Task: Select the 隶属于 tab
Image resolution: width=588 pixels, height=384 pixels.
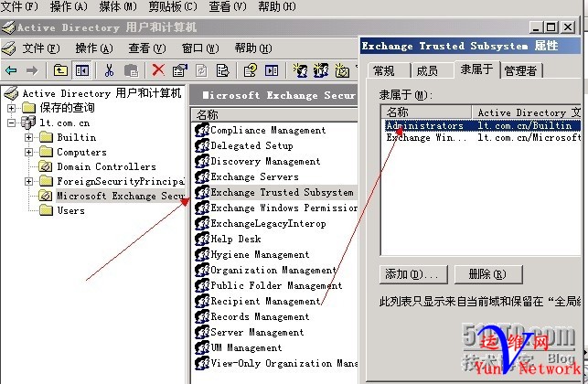Action: coord(477,69)
